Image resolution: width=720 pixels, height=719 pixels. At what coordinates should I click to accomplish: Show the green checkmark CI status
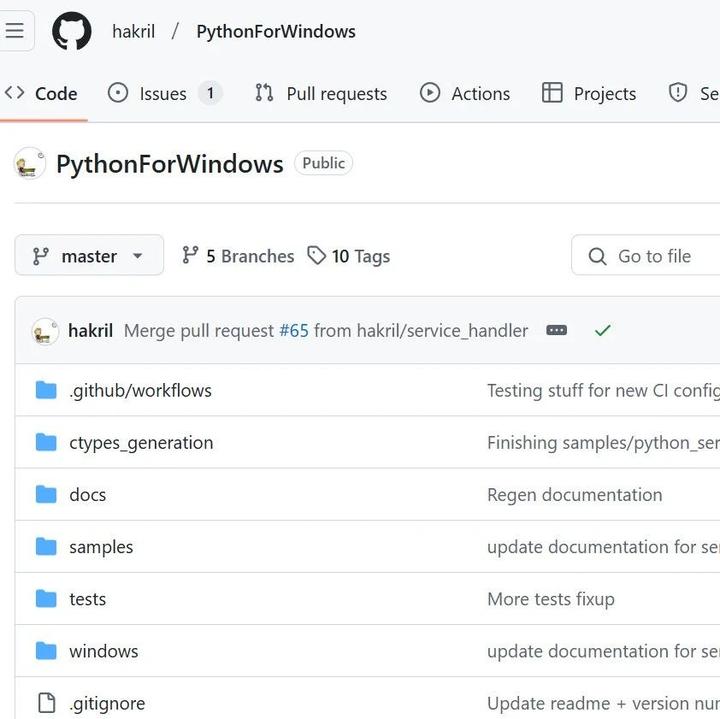(602, 331)
